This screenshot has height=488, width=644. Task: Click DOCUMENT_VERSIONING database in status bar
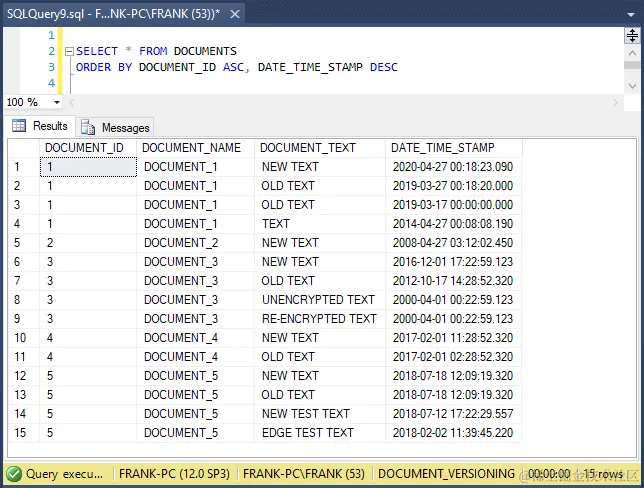(x=446, y=474)
